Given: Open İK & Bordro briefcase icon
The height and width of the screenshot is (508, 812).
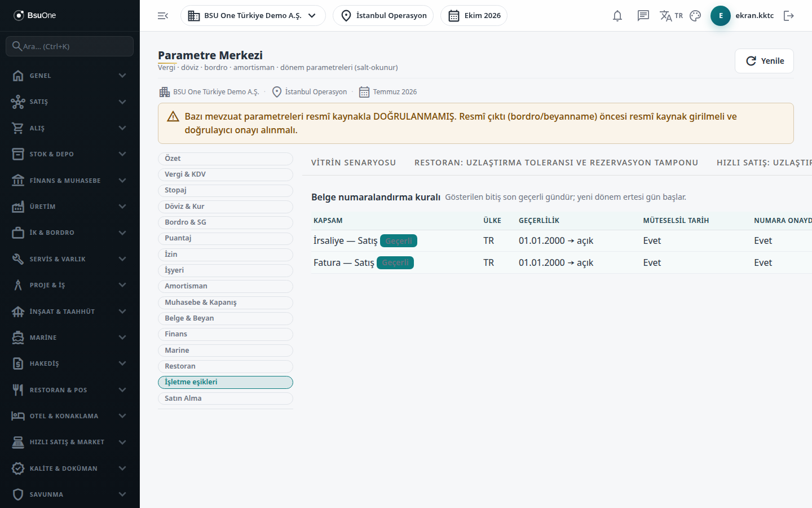Looking at the screenshot, I should point(18,233).
